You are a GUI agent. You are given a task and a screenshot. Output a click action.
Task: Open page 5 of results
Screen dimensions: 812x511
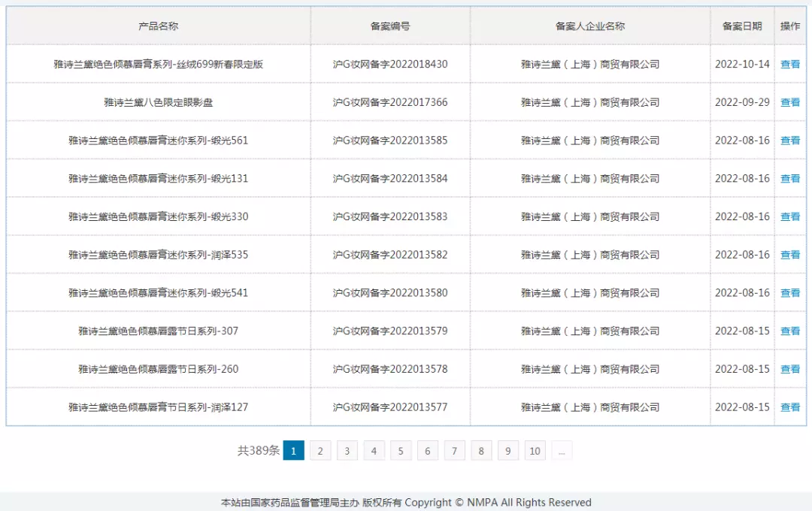click(401, 450)
